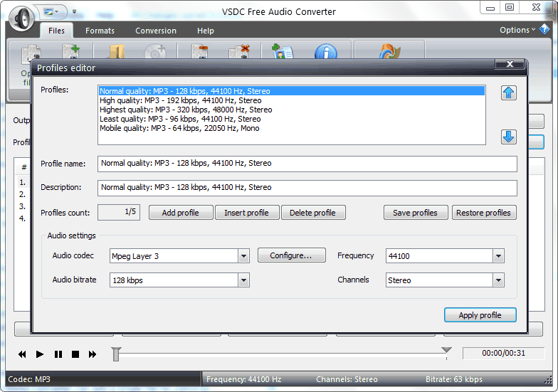This screenshot has height=392, width=558.
Task: Click the 00:00/00:31 time display
Action: click(x=504, y=353)
